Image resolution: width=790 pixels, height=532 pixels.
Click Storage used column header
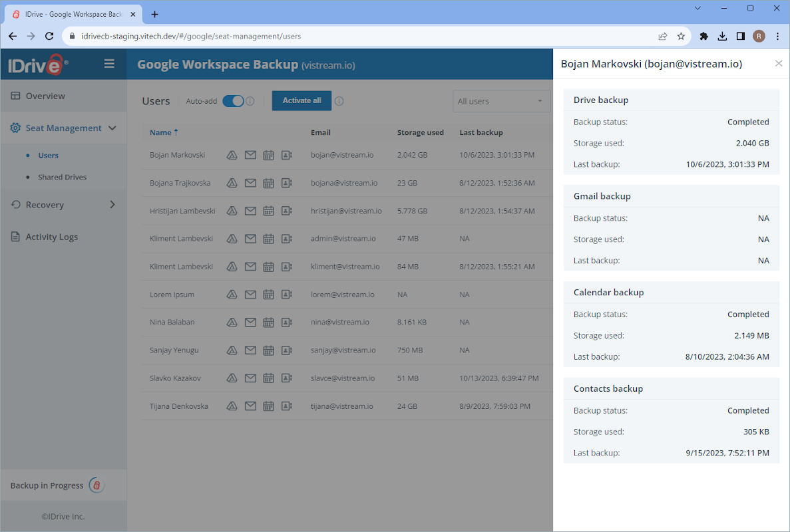click(420, 132)
